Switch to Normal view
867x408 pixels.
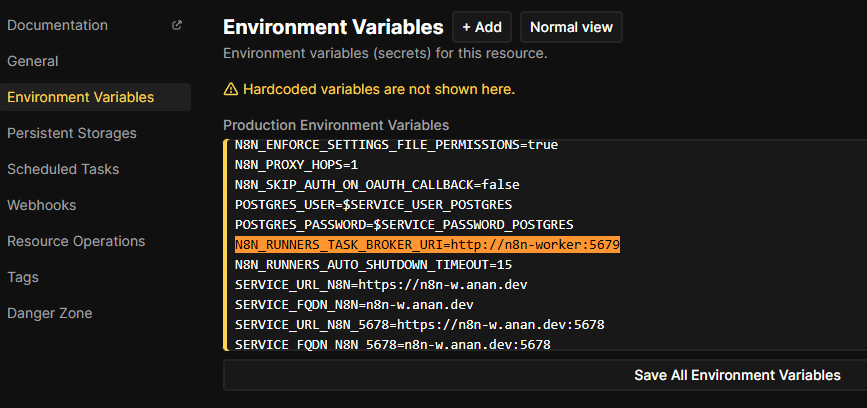pos(571,27)
